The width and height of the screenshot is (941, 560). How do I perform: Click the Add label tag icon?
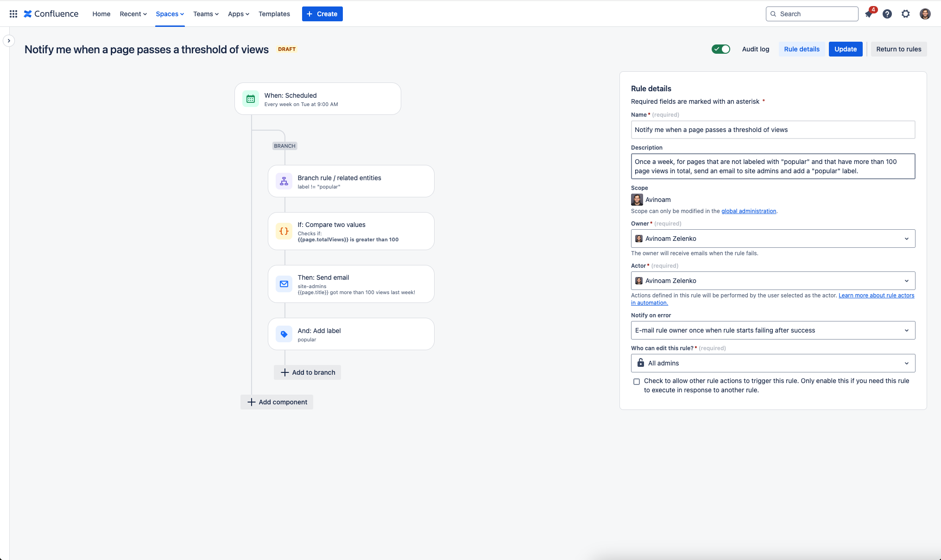[284, 334]
